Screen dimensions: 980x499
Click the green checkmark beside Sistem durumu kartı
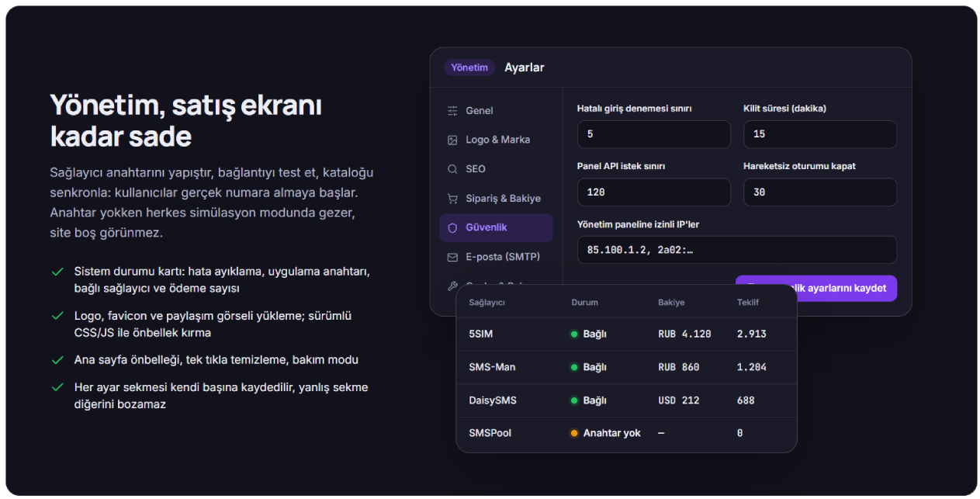point(57,272)
